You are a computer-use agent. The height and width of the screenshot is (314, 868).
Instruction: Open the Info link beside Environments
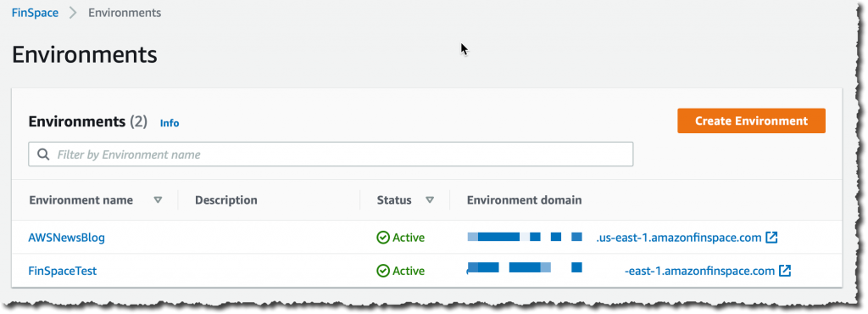170,123
